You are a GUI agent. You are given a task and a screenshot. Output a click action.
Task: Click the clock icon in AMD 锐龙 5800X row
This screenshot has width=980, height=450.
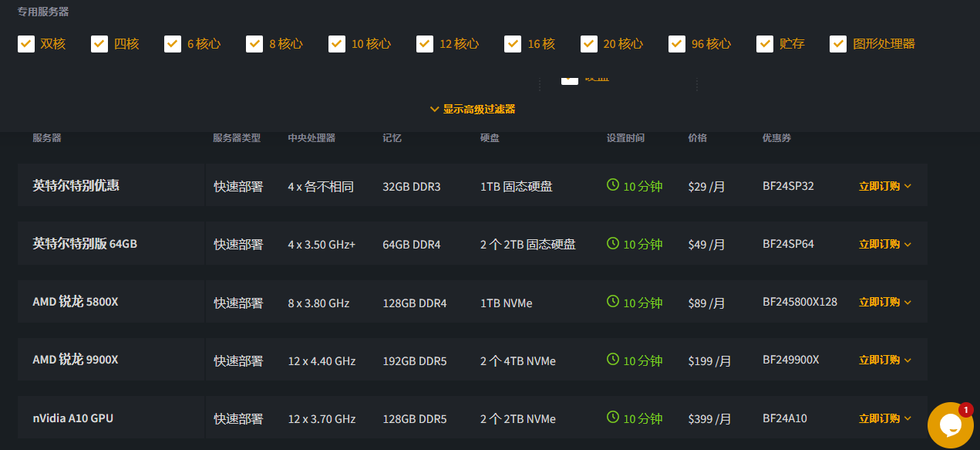[613, 302]
